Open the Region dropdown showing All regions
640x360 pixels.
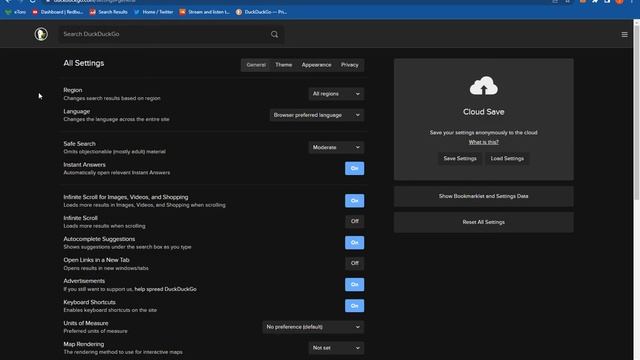[x=336, y=94]
